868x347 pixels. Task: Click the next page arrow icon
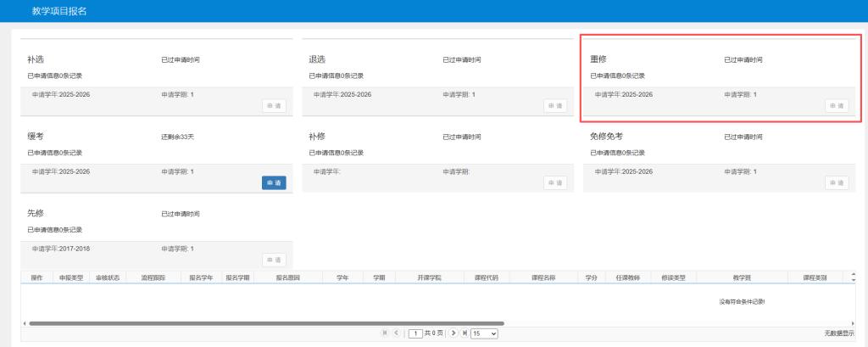[453, 333]
